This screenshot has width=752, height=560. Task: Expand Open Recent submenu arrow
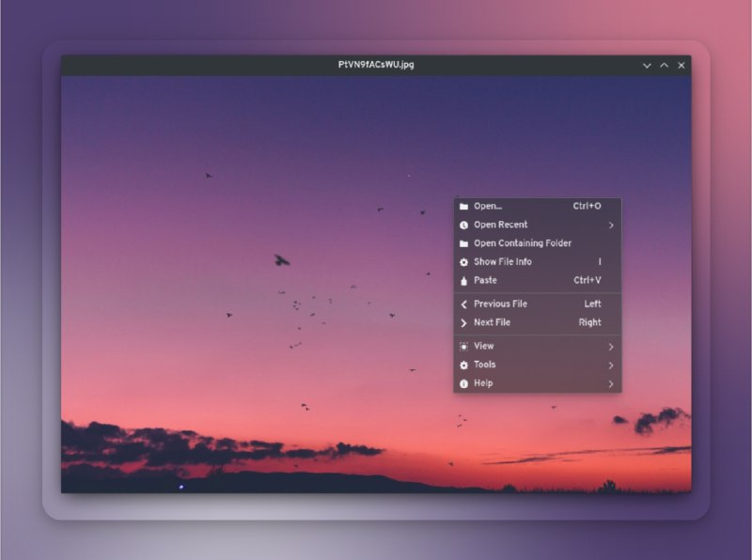pyautogui.click(x=611, y=226)
